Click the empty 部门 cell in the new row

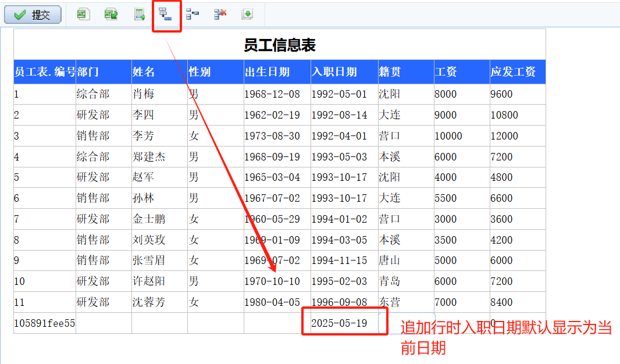coord(104,323)
